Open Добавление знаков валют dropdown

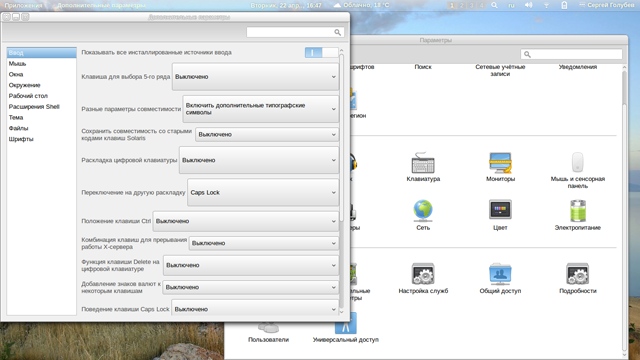coord(251,287)
